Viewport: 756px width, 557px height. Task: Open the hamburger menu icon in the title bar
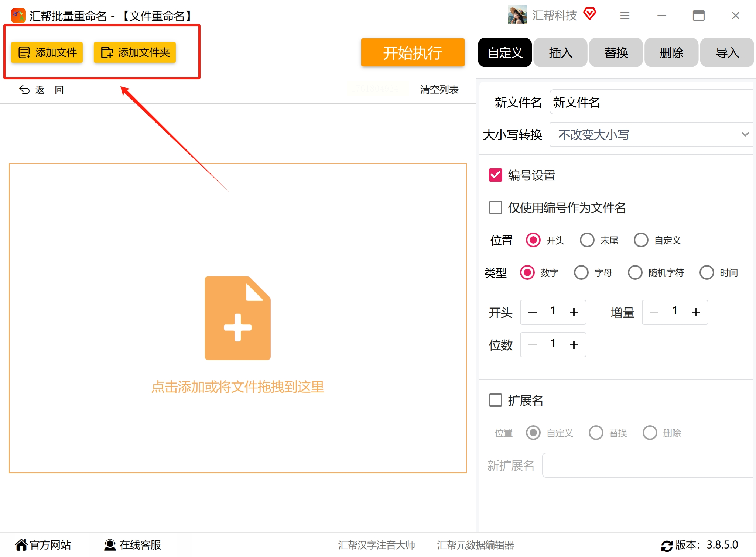(625, 16)
